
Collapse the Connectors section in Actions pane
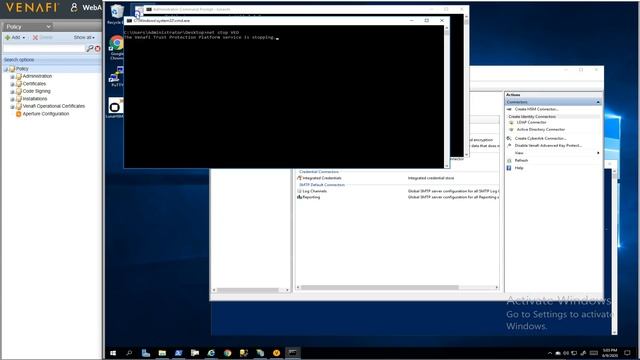tap(598, 102)
